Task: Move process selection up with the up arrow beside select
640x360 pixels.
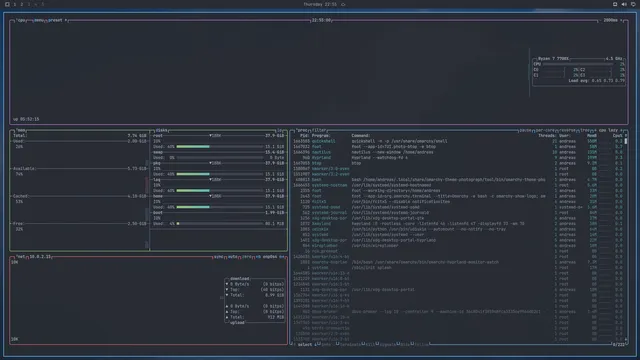Action: tap(295, 344)
